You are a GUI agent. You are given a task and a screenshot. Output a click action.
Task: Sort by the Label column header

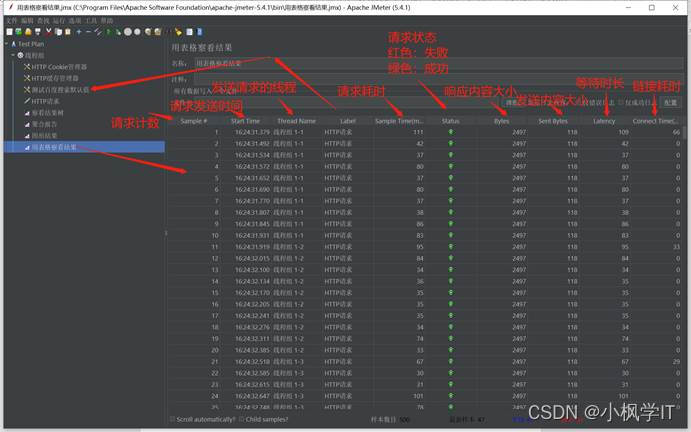tap(348, 121)
